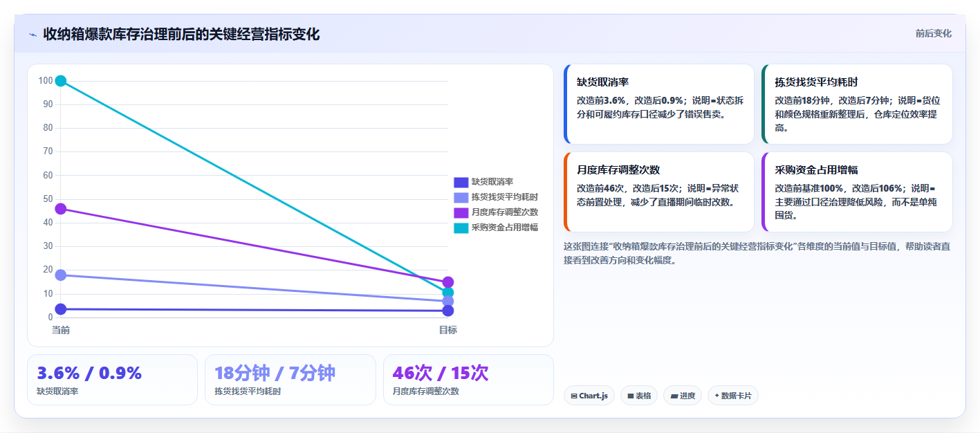This screenshot has height=433, width=980.
Task: Click legend label 拣货找货平均耗时
Action: pyautogui.click(x=505, y=197)
